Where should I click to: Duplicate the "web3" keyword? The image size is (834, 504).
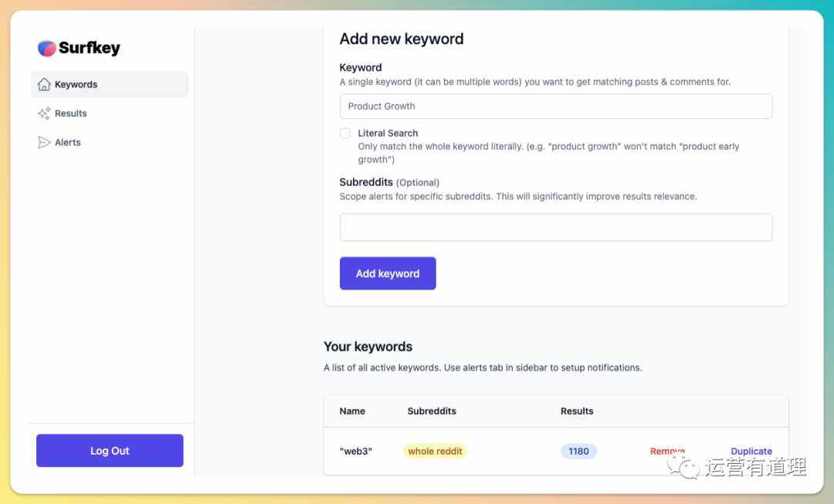point(751,451)
